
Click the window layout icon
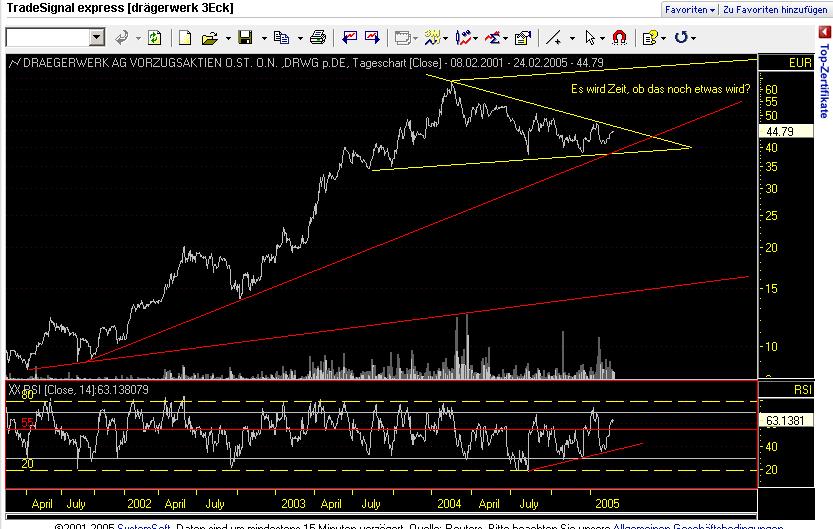point(403,38)
